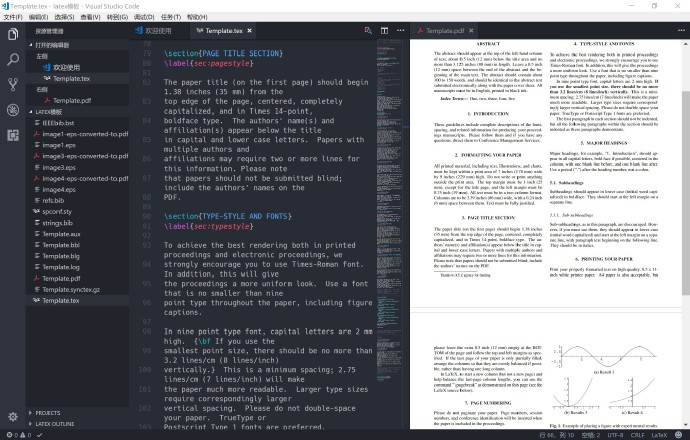Click the errors and warnings count in status bar
690x440 pixels.
coord(19,435)
